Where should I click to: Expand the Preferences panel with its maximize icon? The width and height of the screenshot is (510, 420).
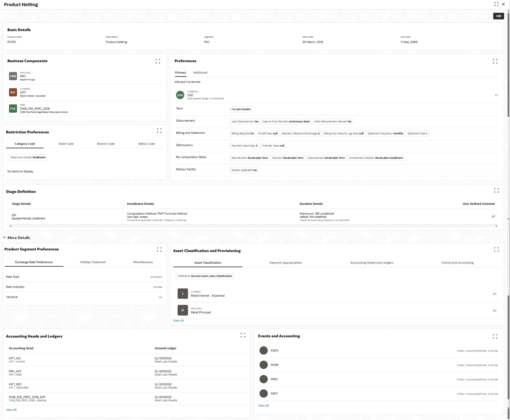point(495,61)
